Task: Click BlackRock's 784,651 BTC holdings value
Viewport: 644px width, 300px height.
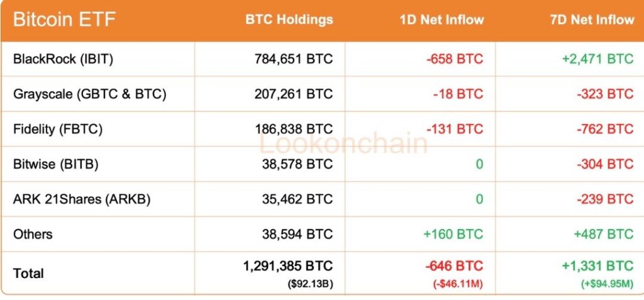Action: [x=294, y=59]
